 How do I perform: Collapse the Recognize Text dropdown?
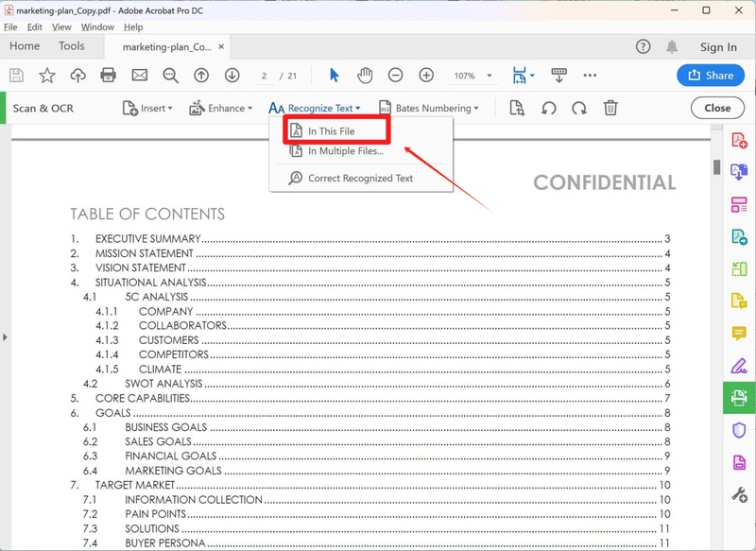315,108
